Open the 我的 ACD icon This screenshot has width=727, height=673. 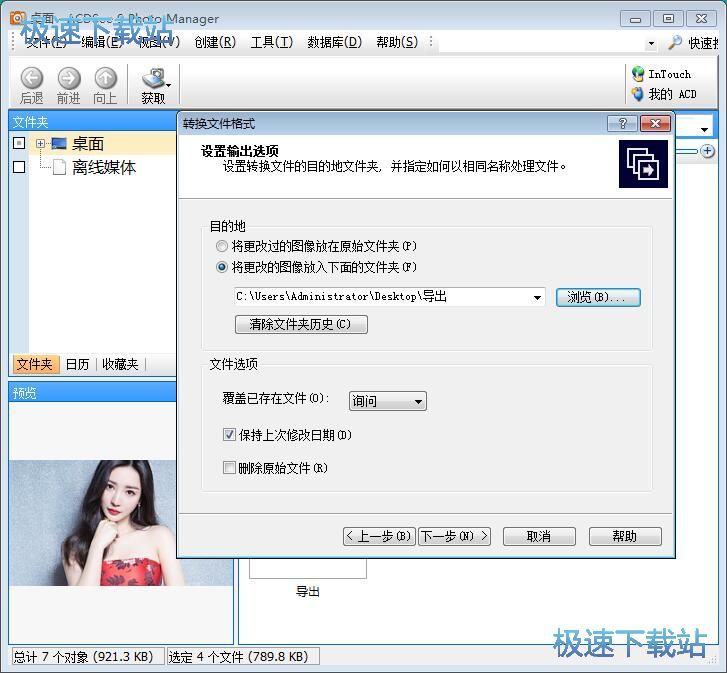coord(638,94)
